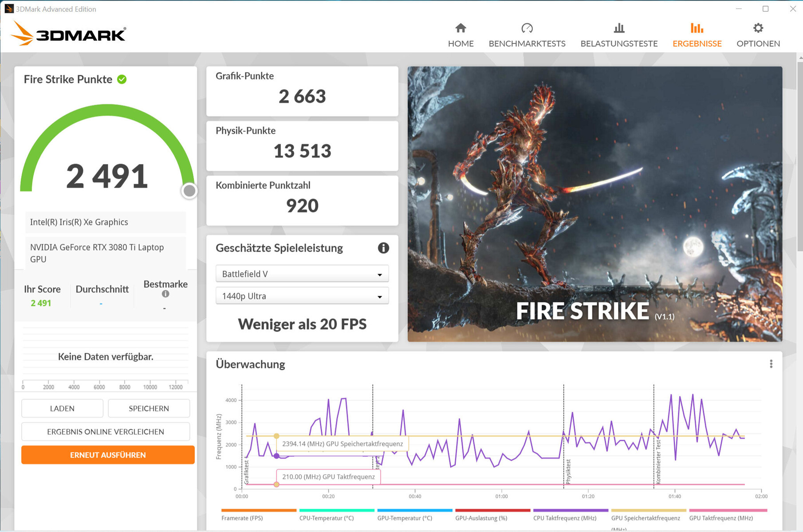Click 3DMark app icon in title bar
803x532 pixels.
[x=9, y=9]
